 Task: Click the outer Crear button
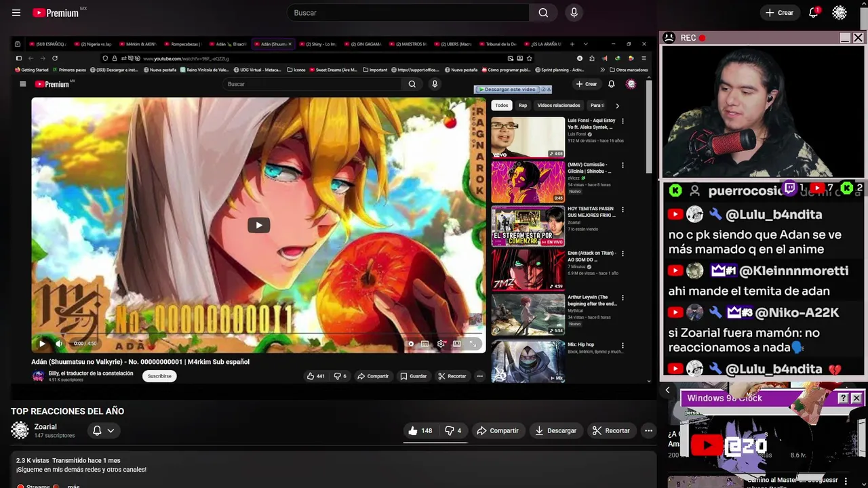[779, 13]
